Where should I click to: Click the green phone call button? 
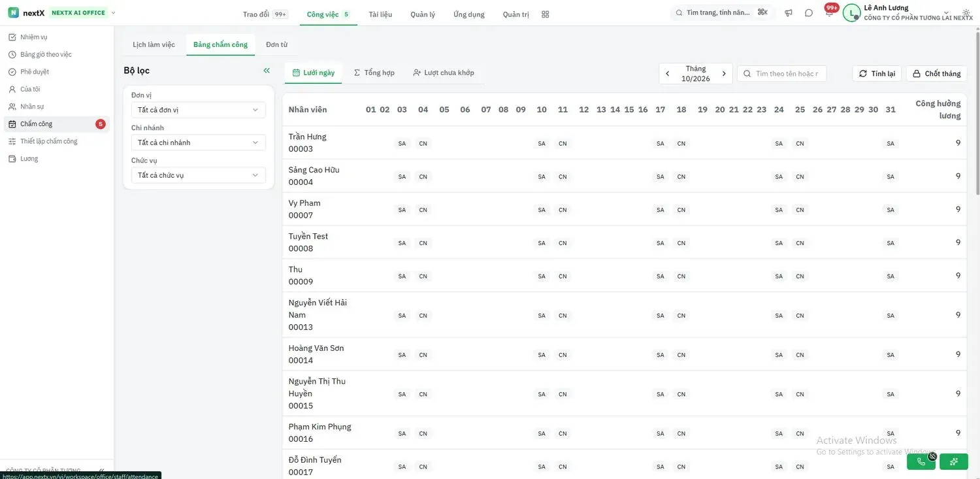(x=921, y=461)
